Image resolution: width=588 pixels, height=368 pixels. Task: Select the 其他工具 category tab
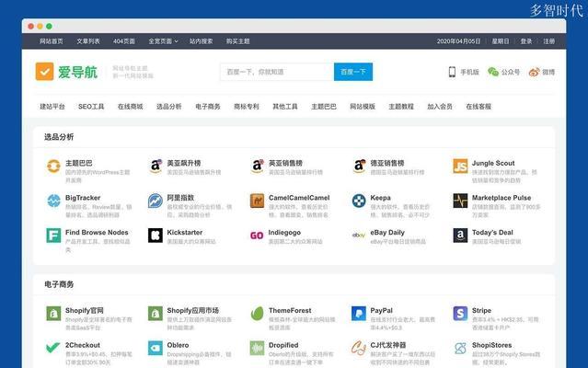(285, 107)
